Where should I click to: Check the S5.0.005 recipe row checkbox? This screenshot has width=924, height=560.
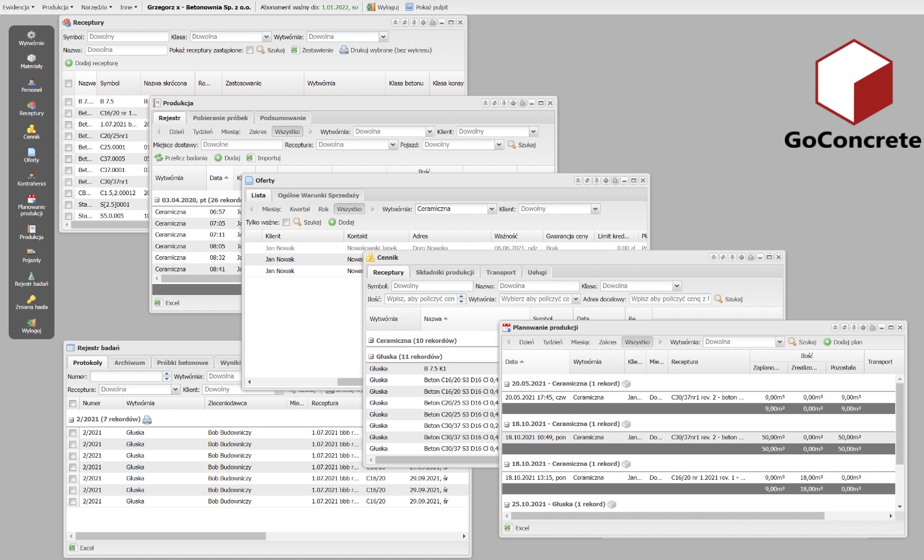click(x=68, y=216)
